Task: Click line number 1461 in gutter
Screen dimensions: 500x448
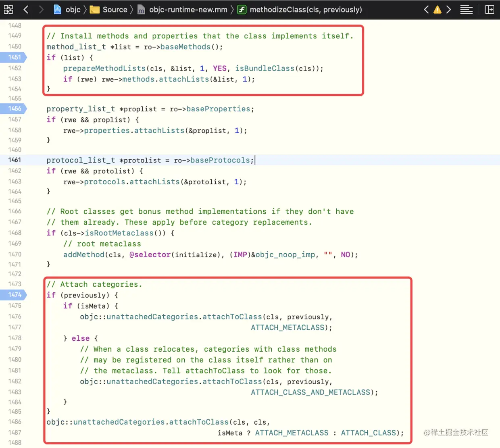Action: 15,160
